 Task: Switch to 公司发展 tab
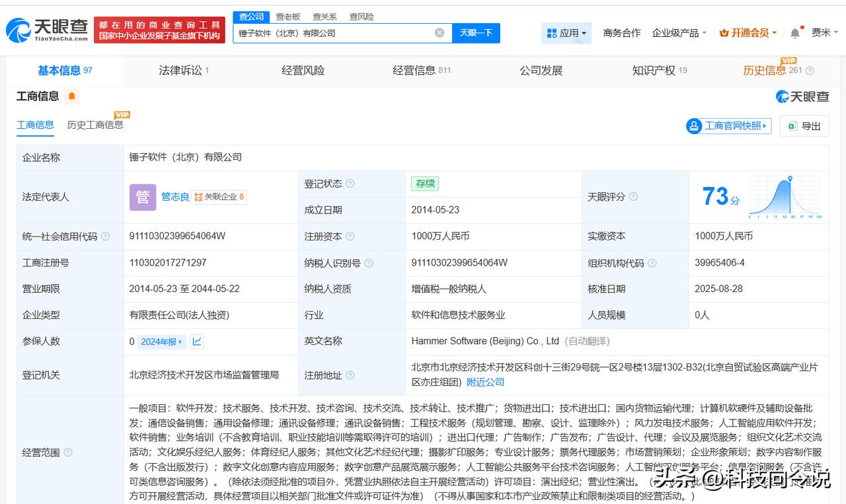(x=541, y=71)
